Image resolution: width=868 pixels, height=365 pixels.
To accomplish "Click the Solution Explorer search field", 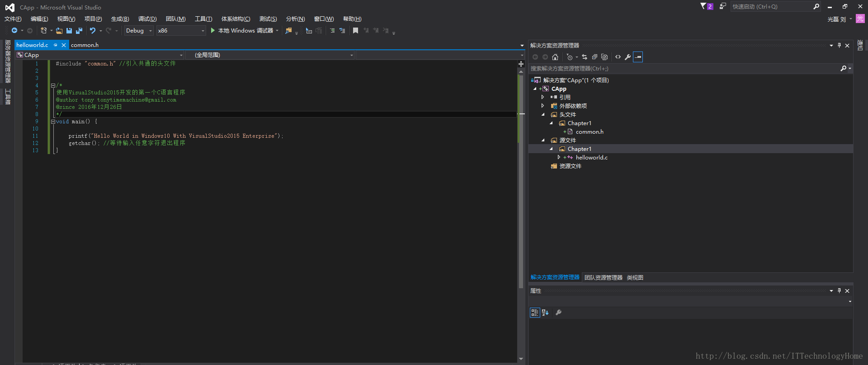I will (684, 69).
